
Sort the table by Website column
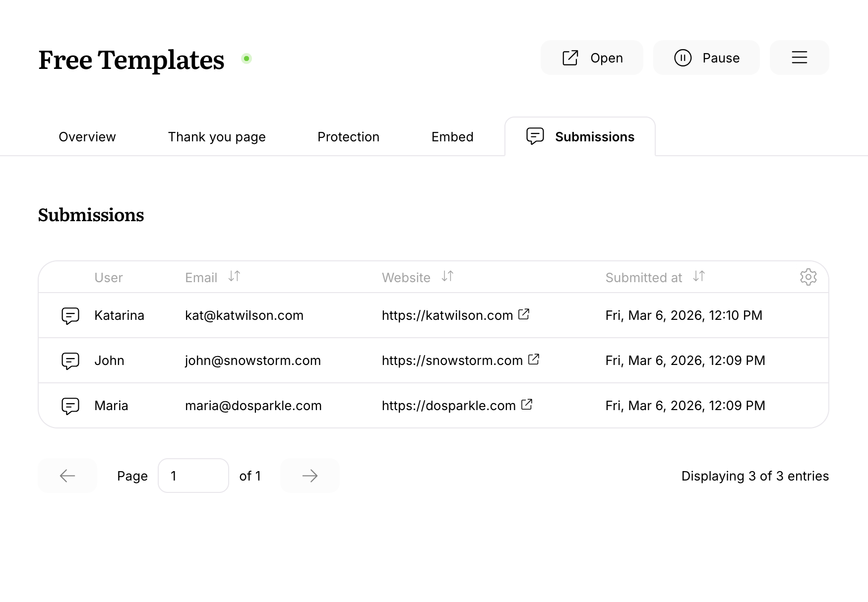[447, 277]
